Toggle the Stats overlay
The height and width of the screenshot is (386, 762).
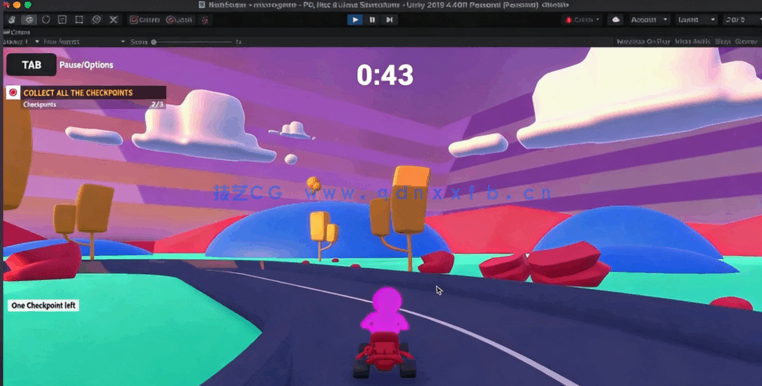point(723,42)
